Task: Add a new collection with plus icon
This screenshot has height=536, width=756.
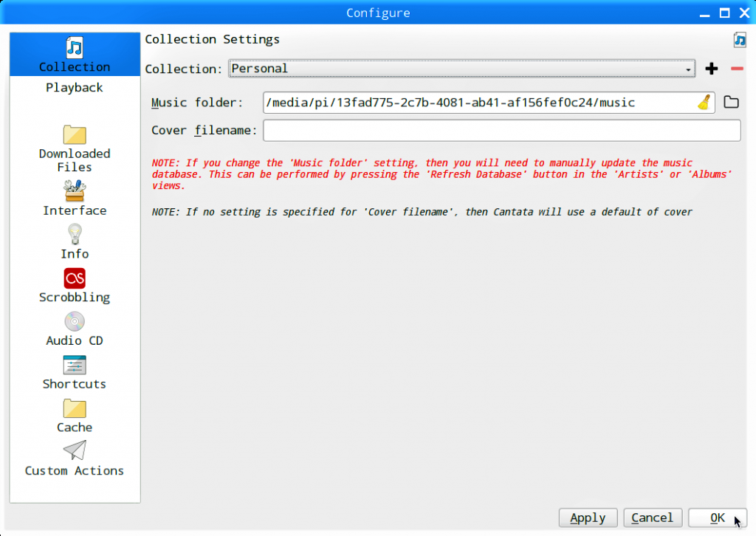Action: [712, 69]
